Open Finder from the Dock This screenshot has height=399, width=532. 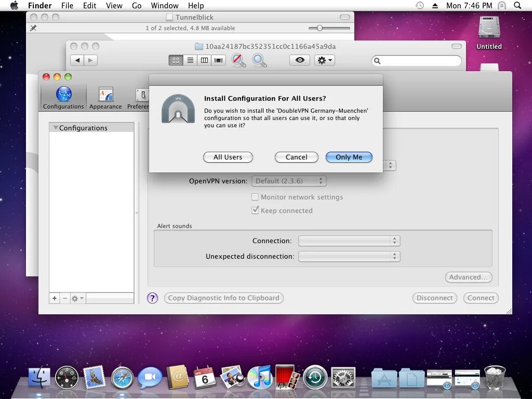tap(39, 377)
